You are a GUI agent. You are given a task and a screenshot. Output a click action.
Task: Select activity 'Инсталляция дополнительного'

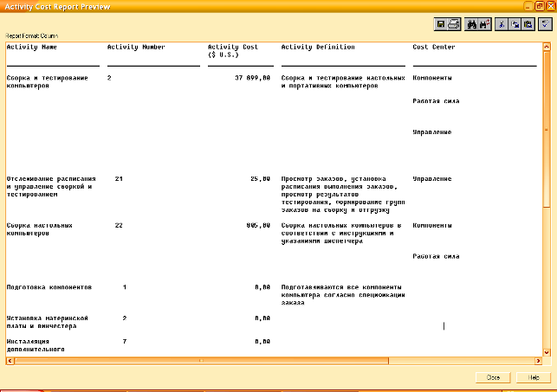pos(36,345)
